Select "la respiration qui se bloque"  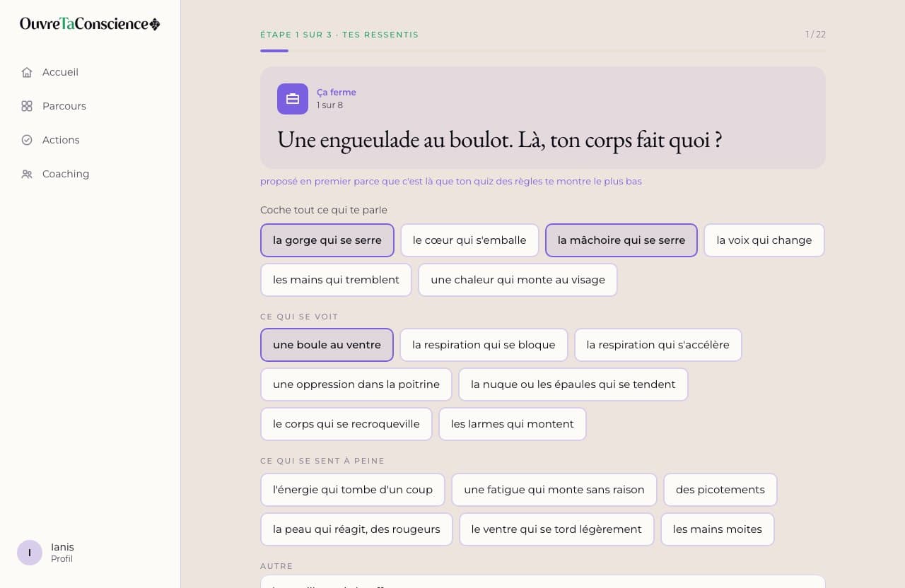pyautogui.click(x=484, y=345)
